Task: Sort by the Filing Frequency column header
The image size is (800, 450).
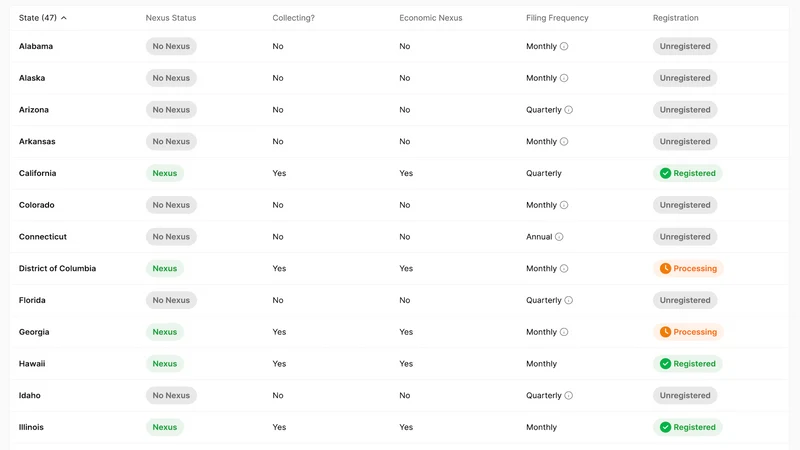Action: [557, 18]
